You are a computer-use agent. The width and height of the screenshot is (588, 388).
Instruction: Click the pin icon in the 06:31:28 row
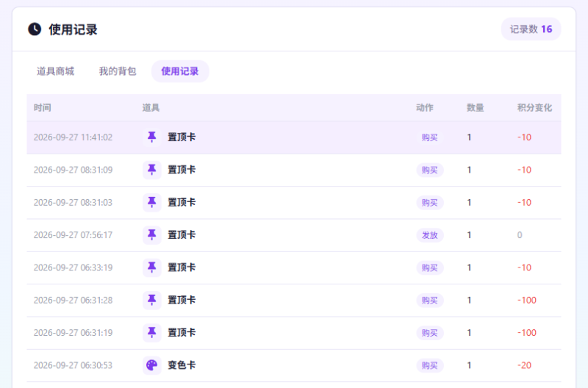click(x=152, y=301)
